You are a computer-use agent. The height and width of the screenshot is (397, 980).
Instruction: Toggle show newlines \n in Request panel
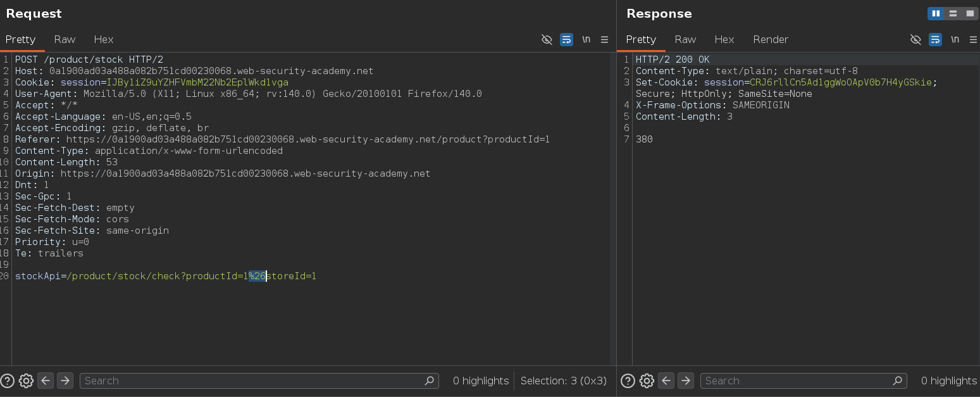586,39
